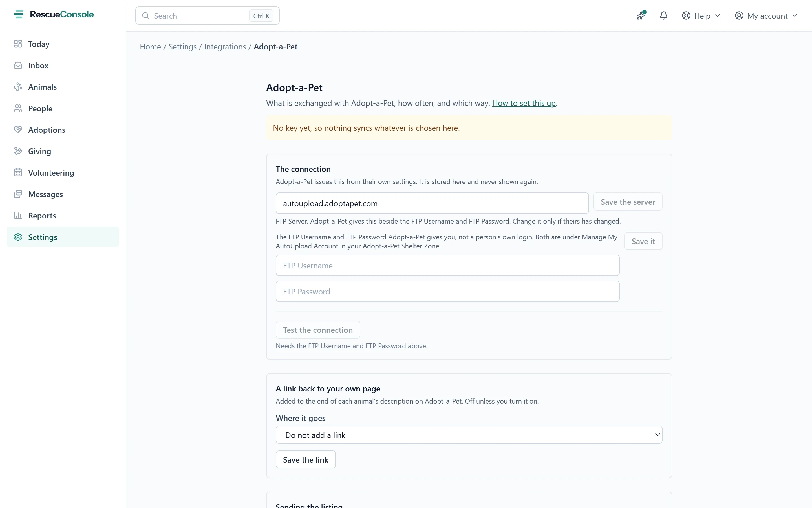Screen dimensions: 812x508
Task: Go to Reports in sidebar
Action: pos(63,216)
